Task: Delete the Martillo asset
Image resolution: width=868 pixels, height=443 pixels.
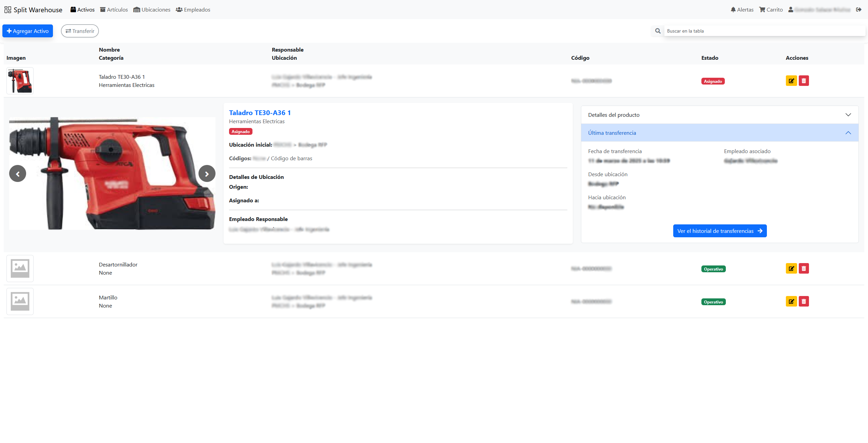Action: 804,301
